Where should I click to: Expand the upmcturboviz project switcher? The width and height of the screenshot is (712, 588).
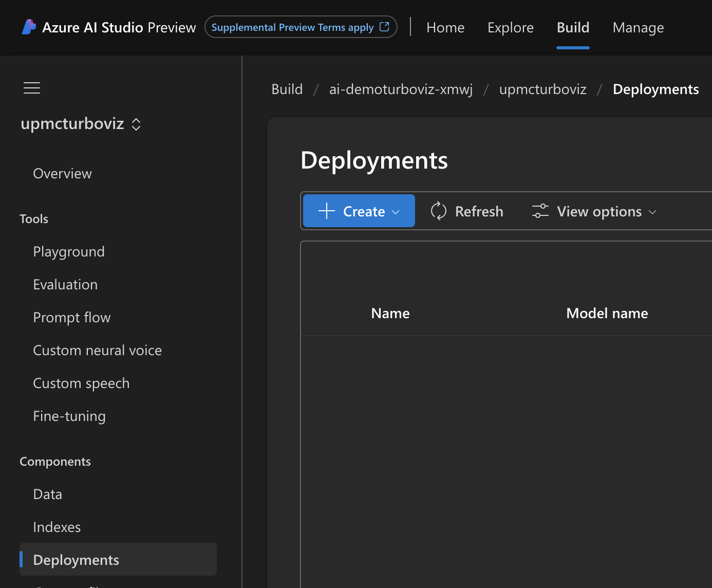(x=136, y=124)
